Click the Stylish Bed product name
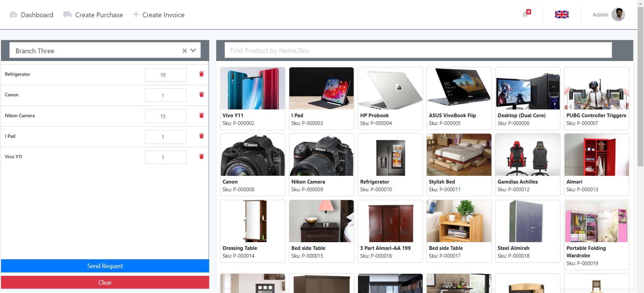Image resolution: width=644 pixels, height=293 pixels. (442, 182)
